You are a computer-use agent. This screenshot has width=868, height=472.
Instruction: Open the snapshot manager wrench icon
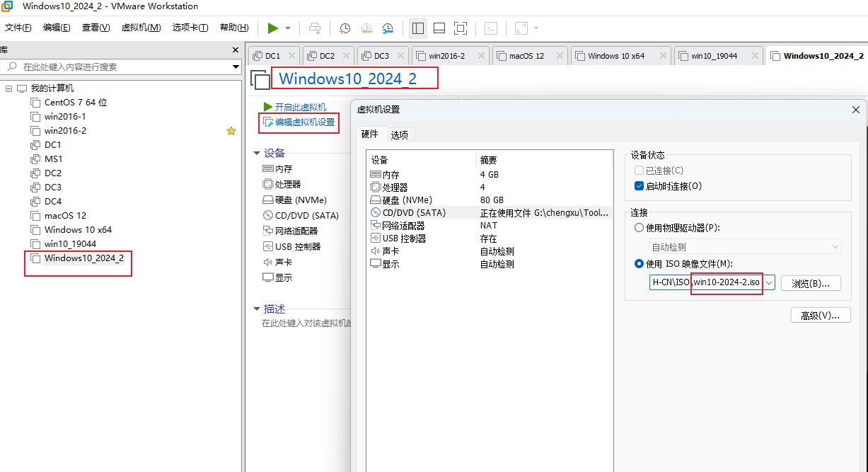388,28
